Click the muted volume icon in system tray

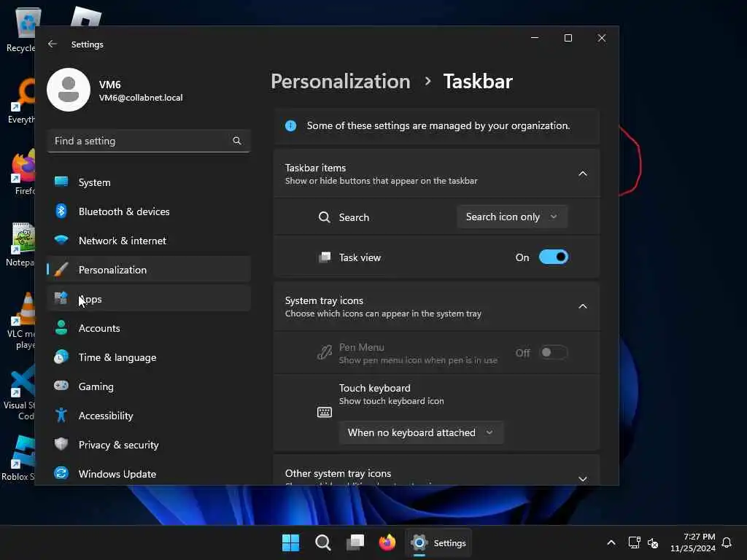[x=653, y=542]
